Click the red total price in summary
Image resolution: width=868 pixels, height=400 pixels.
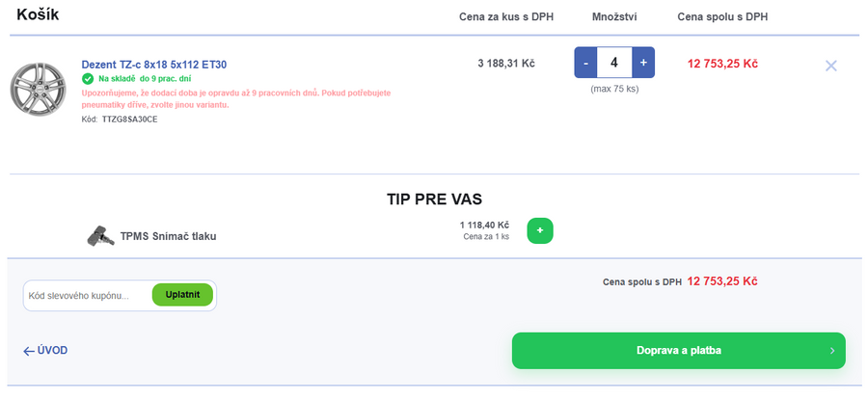coord(721,281)
